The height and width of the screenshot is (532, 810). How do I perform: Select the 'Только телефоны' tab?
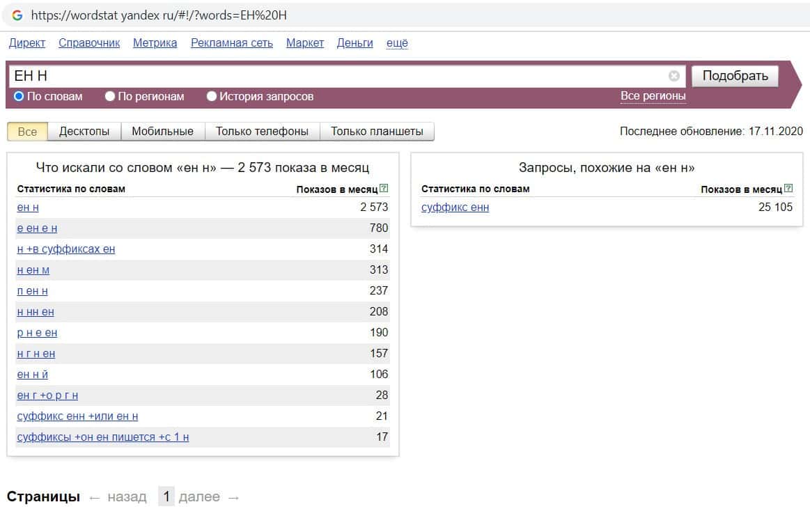point(262,131)
